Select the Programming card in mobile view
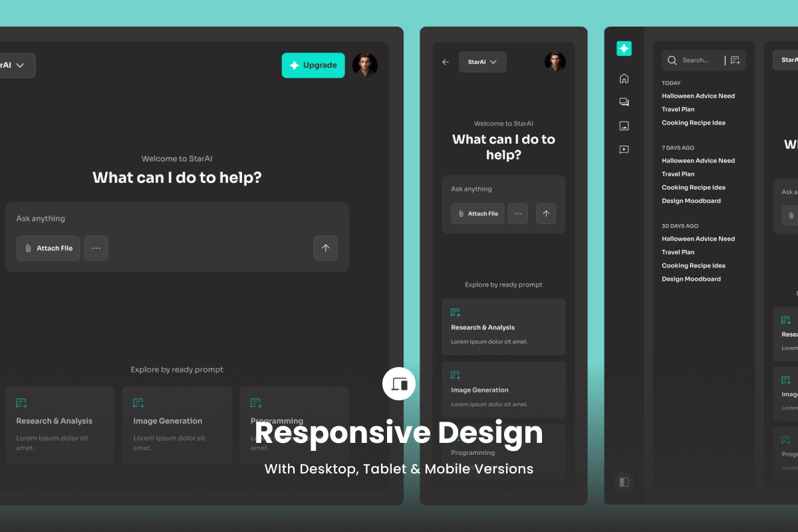This screenshot has height=532, width=798. (503, 452)
